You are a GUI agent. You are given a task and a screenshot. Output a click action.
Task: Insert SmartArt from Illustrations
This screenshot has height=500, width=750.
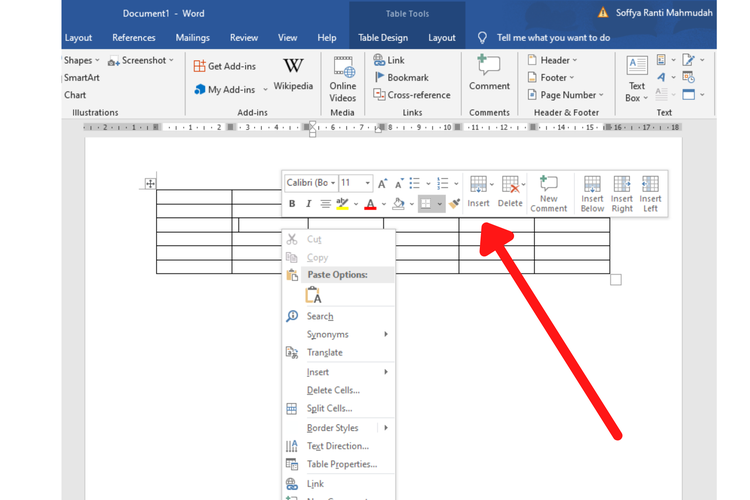pos(81,78)
